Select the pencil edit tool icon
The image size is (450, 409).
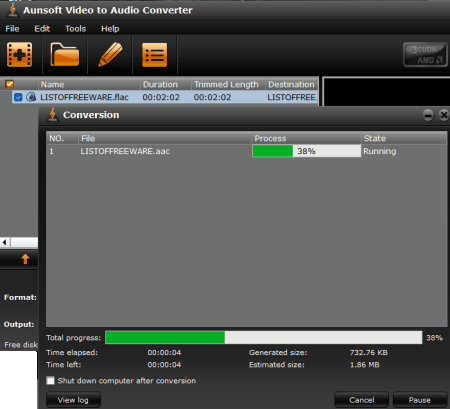[110, 54]
